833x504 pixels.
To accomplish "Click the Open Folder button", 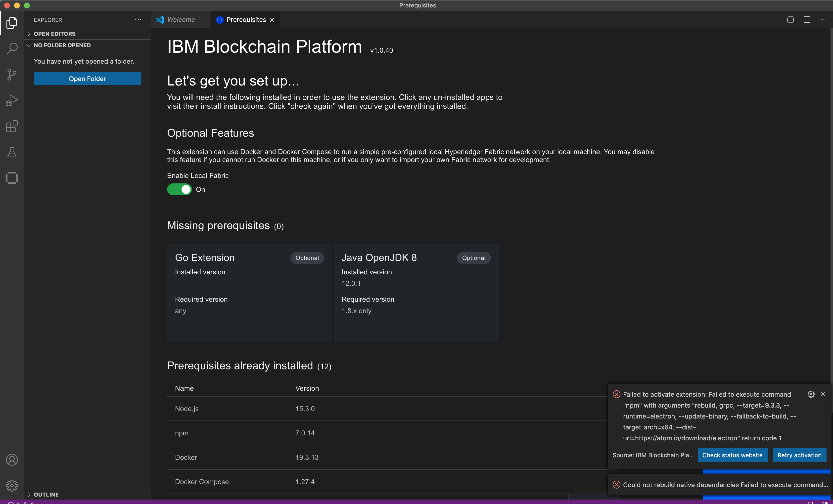I will (87, 78).
